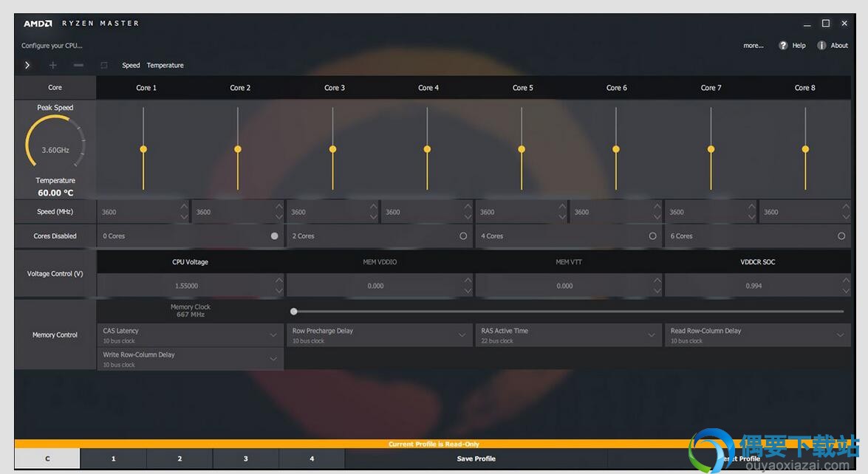Increase Core 1 speed with up arrow
Screen dimensions: 868x474
pyautogui.click(x=184, y=206)
